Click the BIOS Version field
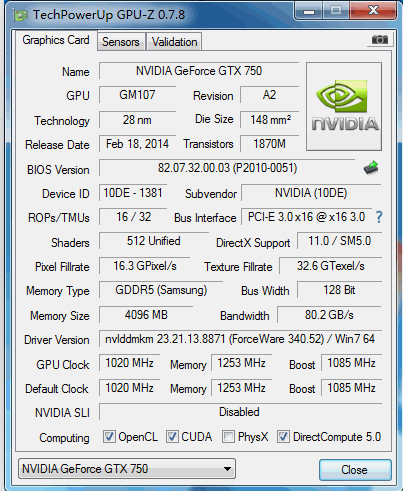Image resolution: width=403 pixels, height=491 pixels. 227,168
